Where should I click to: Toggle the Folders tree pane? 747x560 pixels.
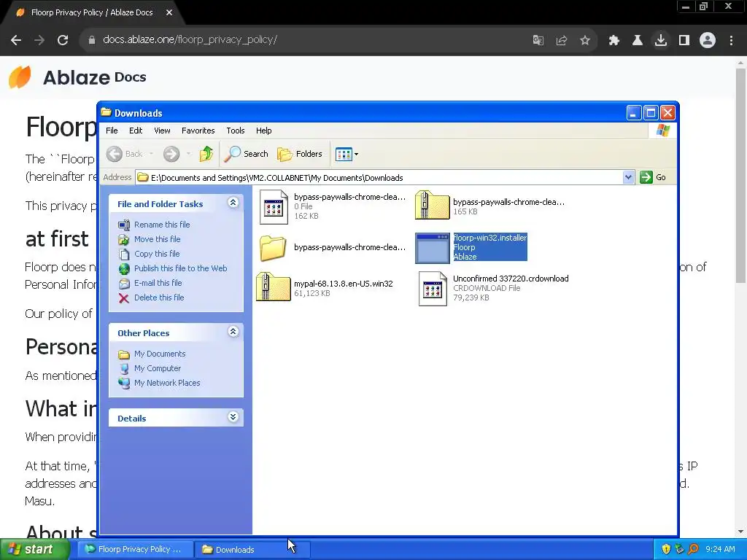[300, 154]
